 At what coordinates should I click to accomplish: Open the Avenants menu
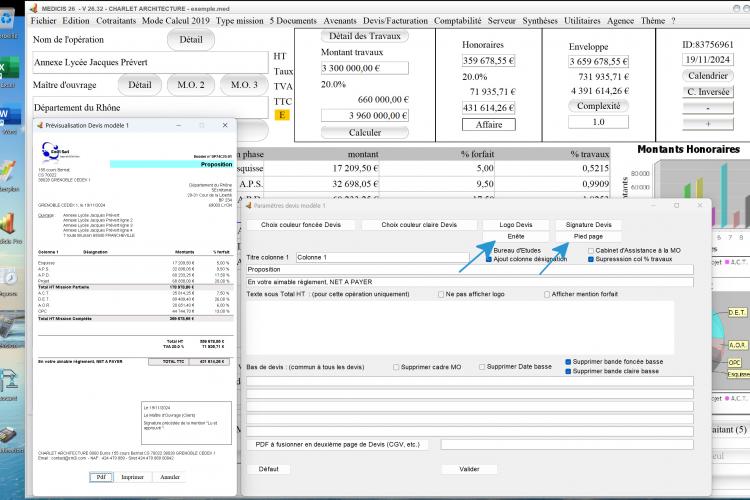[x=340, y=21]
